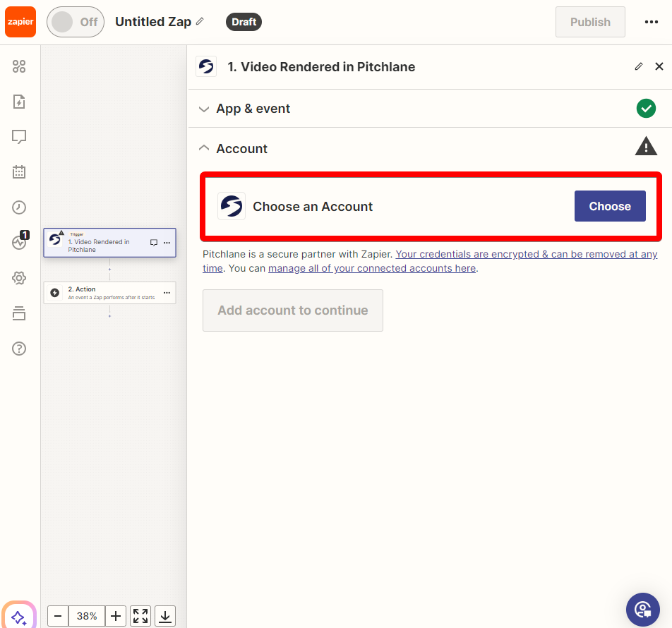Screen dimensions: 672x628
Task: Open the Action step three-dot menu
Action: point(167,293)
